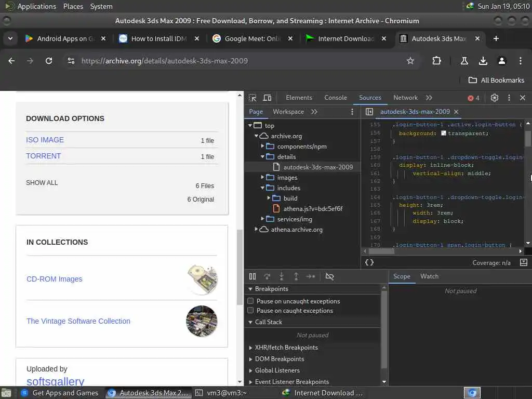This screenshot has height=399, width=532.
Task: Activate the inspect element picker icon
Action: pos(252,98)
